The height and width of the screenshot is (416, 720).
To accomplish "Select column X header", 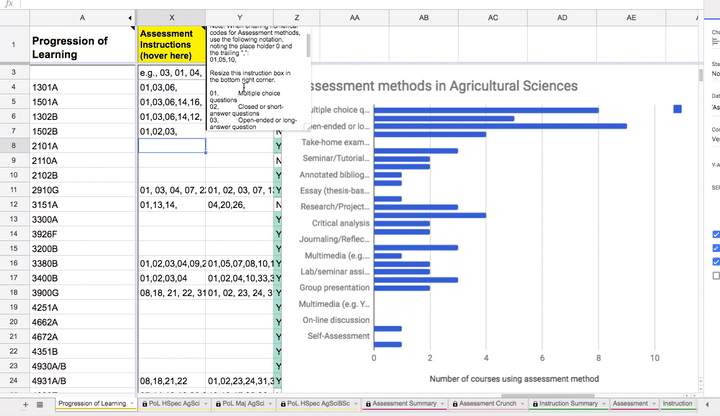I will 171,17.
